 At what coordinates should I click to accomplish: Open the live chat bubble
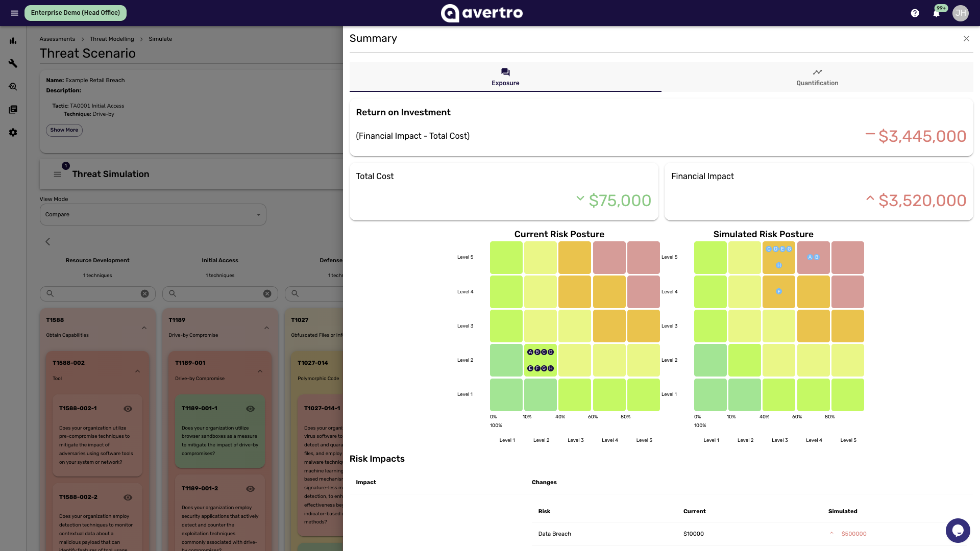[x=958, y=531]
